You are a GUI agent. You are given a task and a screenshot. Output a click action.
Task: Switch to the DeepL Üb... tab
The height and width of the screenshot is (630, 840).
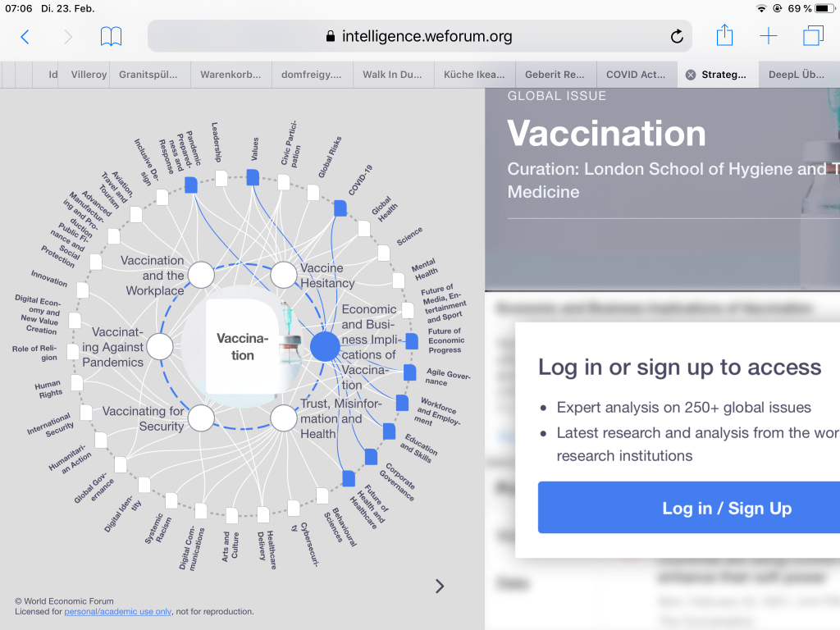point(797,75)
